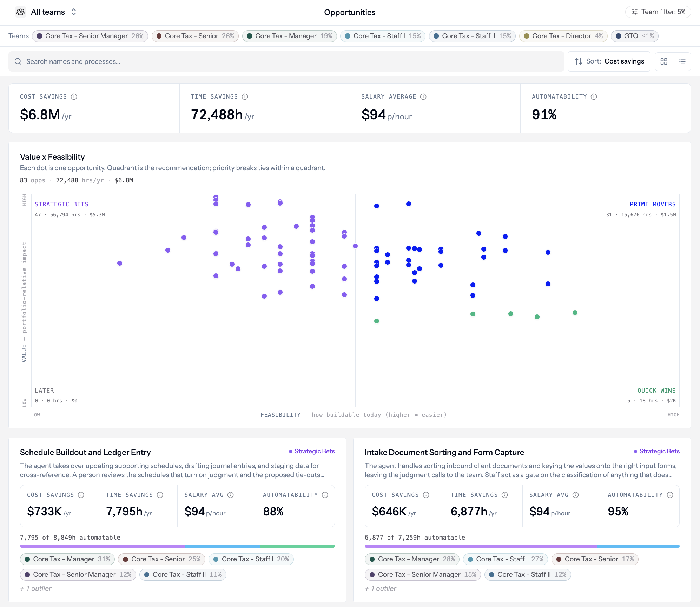Open + 1 outlier on Intake Document card
This screenshot has height=607, width=700.
[x=381, y=588]
